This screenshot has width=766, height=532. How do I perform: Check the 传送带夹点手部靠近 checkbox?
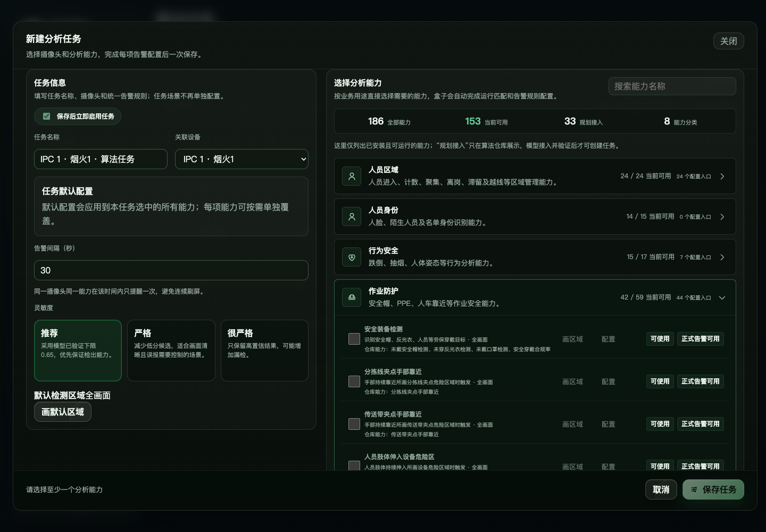point(354,424)
